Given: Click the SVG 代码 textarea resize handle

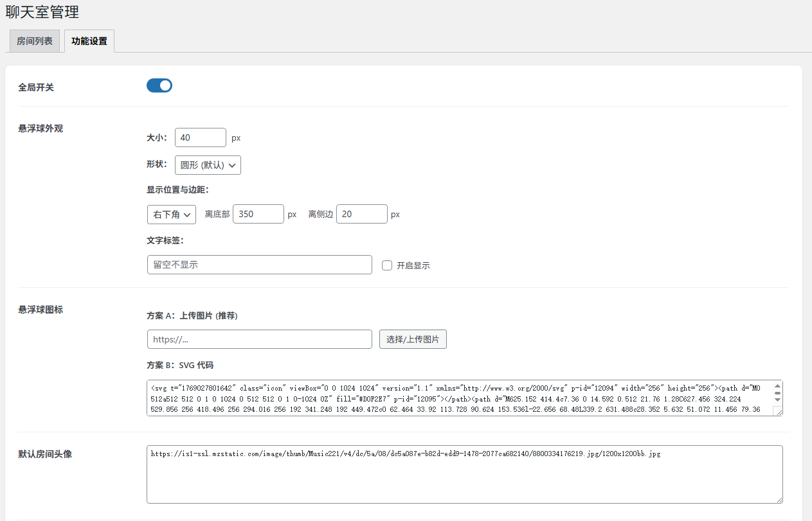Looking at the screenshot, I should coord(779,412).
